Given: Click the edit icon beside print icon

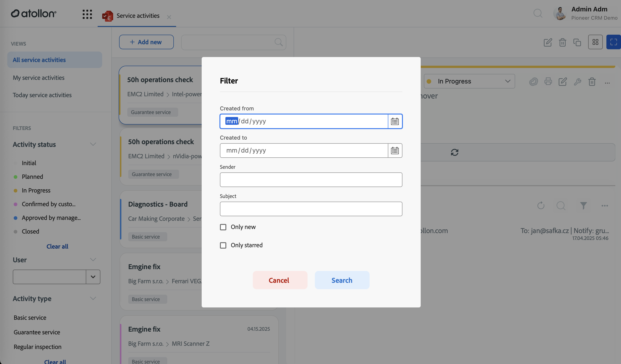Looking at the screenshot, I should [x=563, y=81].
